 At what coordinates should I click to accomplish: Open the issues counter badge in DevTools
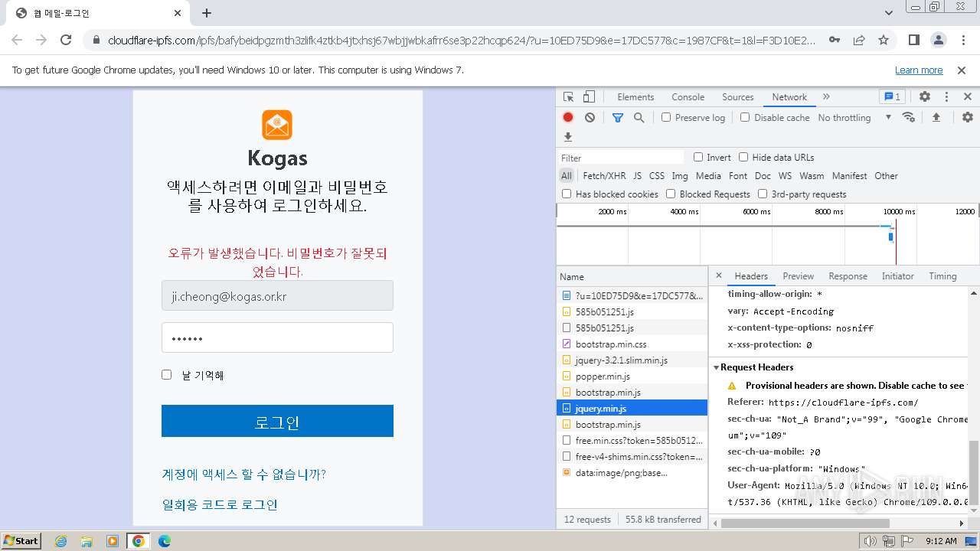[892, 97]
